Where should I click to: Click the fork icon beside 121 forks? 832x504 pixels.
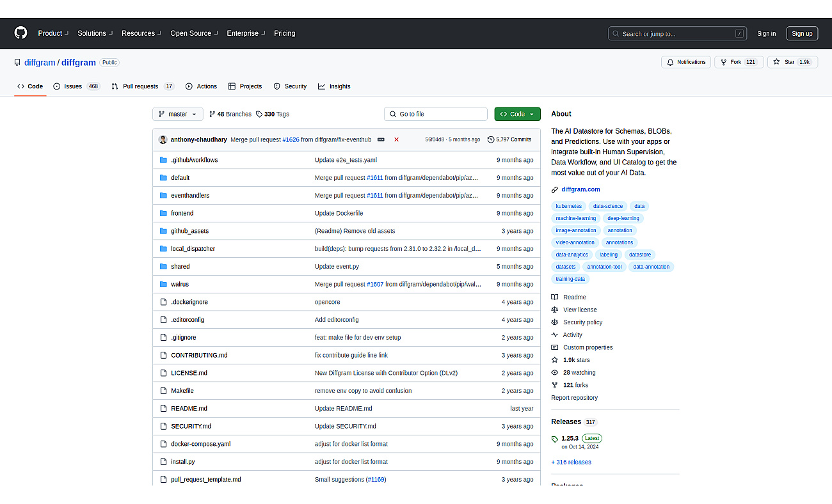click(x=555, y=385)
